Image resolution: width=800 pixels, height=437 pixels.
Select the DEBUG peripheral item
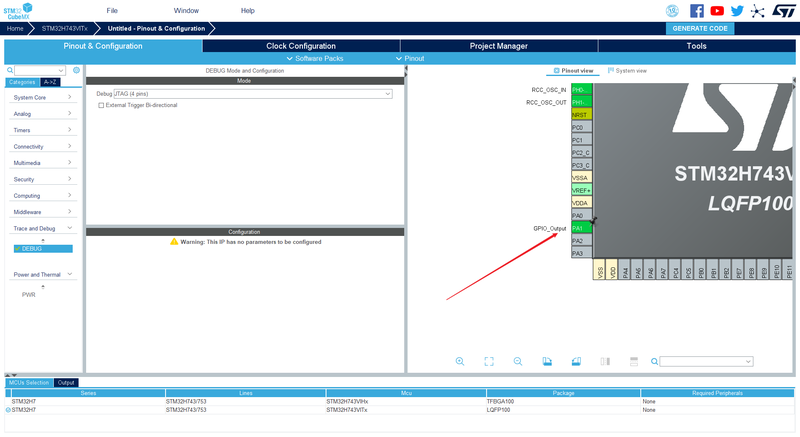(x=43, y=249)
